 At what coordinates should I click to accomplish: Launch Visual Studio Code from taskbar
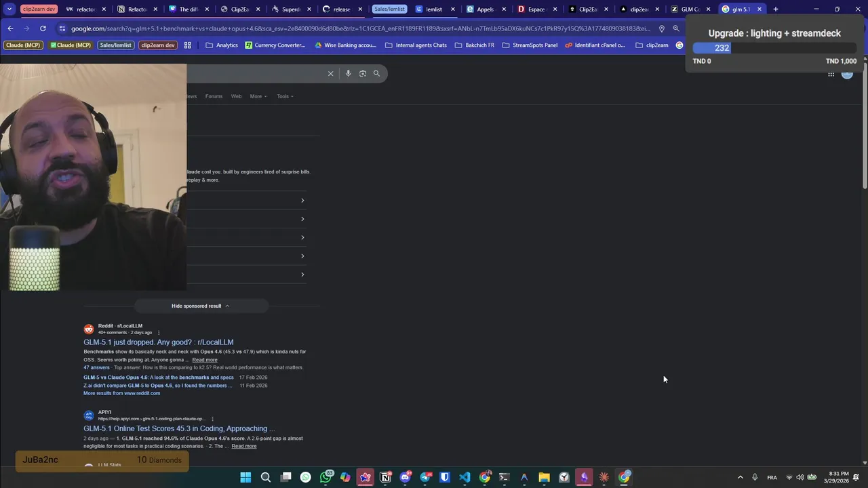(465, 477)
